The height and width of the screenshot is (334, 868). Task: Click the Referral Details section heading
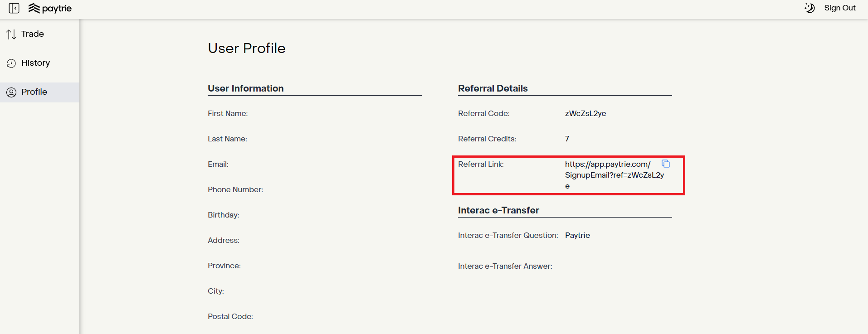(x=493, y=88)
